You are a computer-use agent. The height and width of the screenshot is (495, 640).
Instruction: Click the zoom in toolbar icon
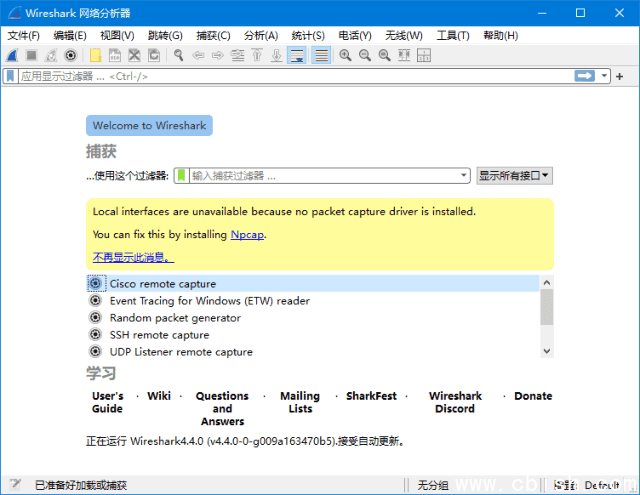345,55
